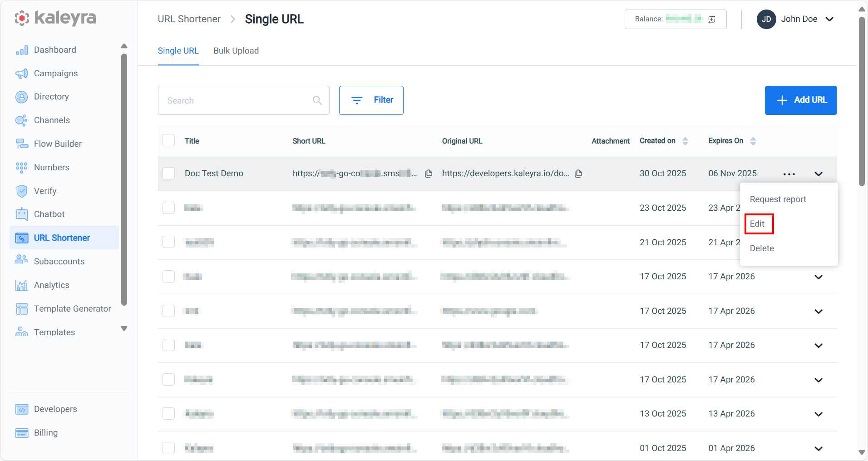The width and height of the screenshot is (868, 461).
Task: Expand the row created 13 Oct 2025
Action: [819, 414]
